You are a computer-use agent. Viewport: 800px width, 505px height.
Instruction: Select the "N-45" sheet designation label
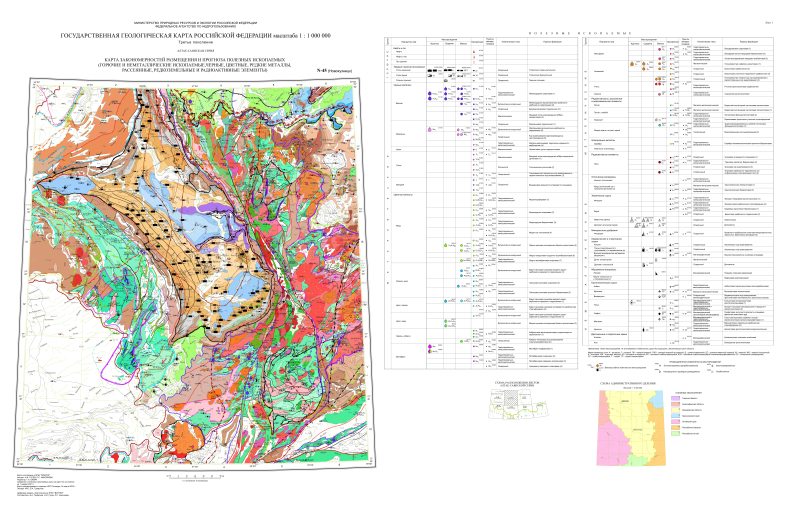[x=322, y=70]
